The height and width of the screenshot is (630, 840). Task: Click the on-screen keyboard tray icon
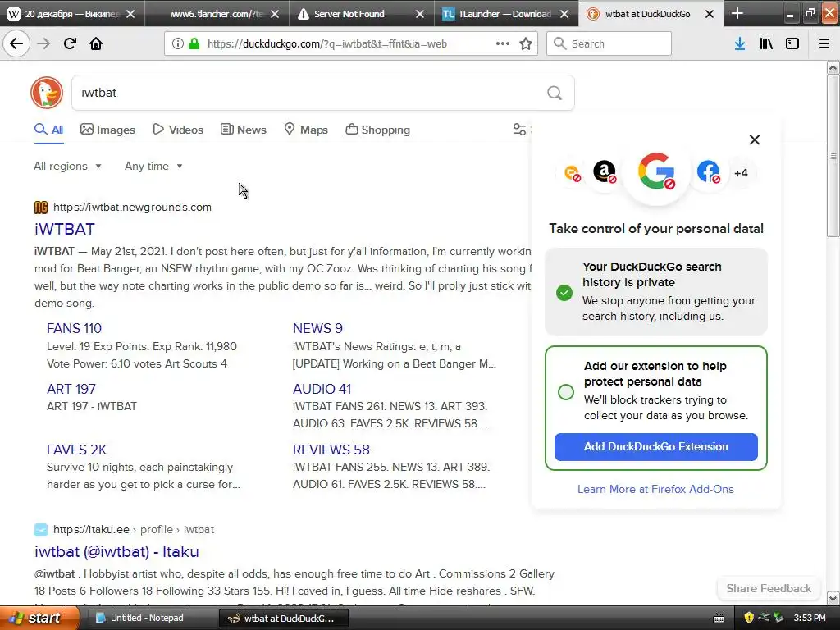point(719,619)
